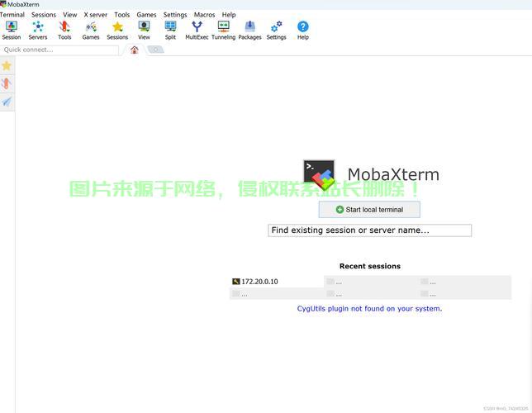532x413 pixels.
Task: Open the View toolbar icon
Action: (x=144, y=31)
